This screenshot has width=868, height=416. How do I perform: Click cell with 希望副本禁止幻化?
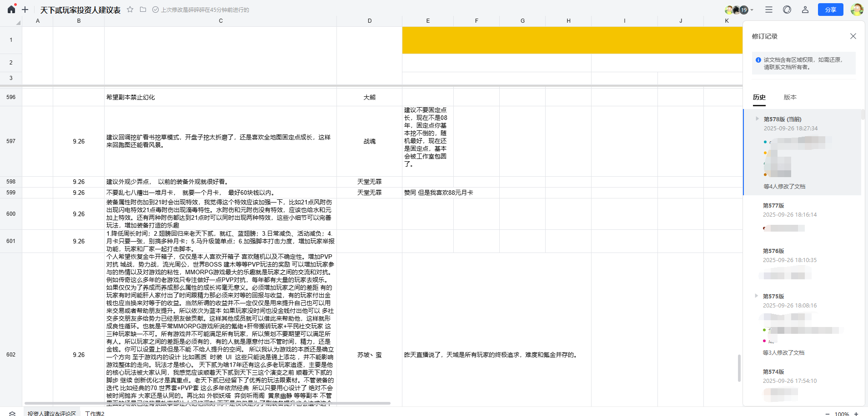[221, 97]
